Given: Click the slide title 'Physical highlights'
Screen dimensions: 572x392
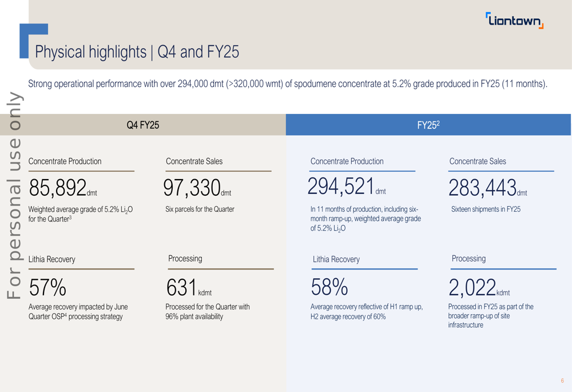Looking at the screenshot, I should [x=137, y=52].
